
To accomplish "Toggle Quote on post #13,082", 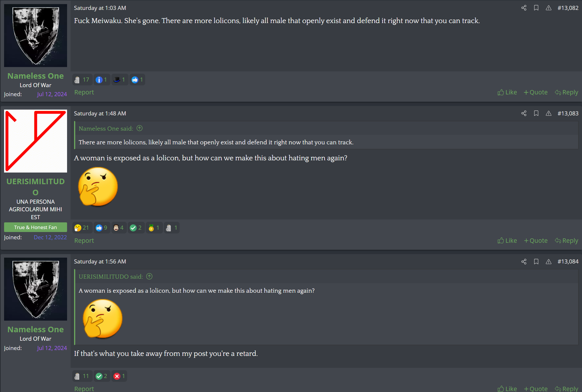I will click(536, 92).
